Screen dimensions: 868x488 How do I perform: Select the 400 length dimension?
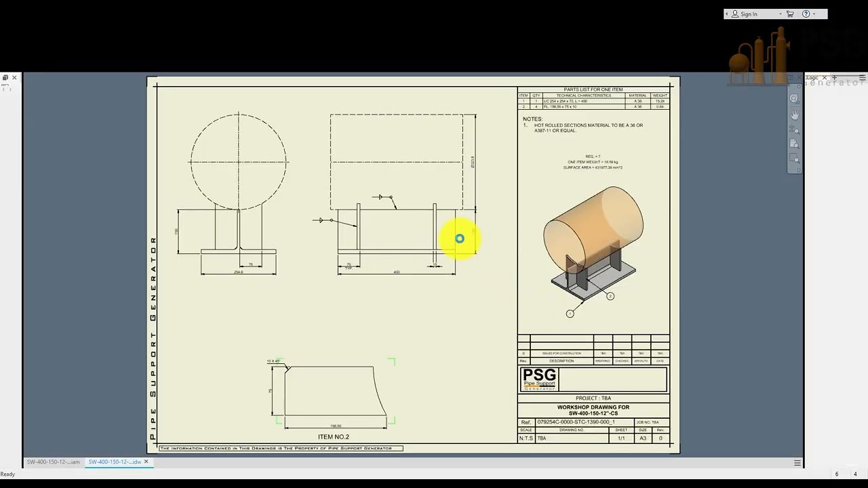[x=397, y=272]
